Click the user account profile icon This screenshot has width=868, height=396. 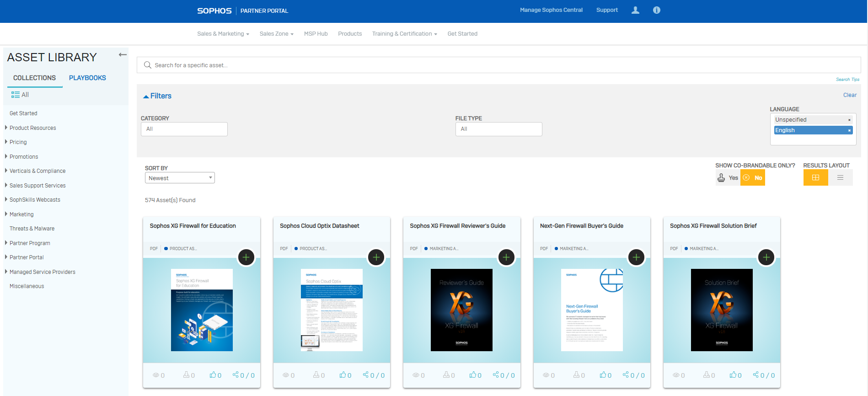635,10
